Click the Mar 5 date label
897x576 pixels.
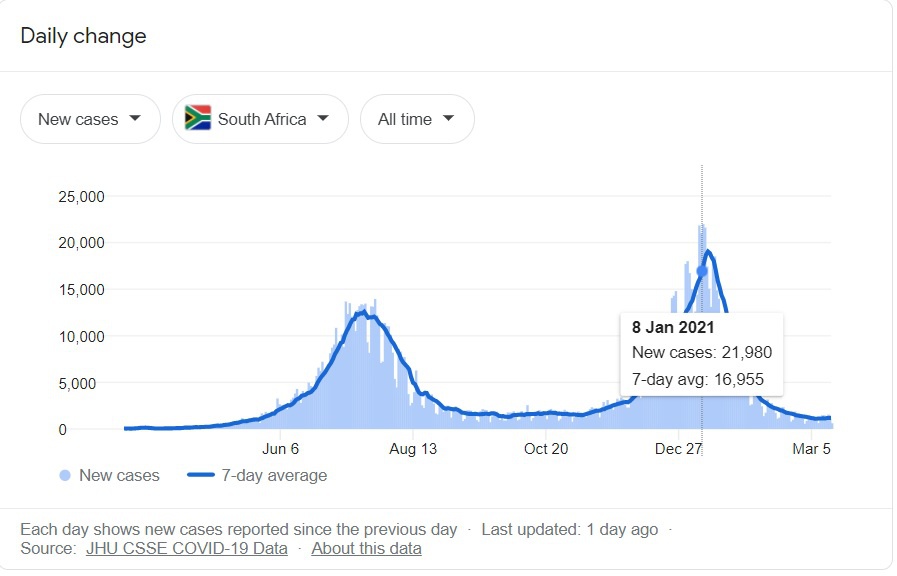click(x=811, y=449)
